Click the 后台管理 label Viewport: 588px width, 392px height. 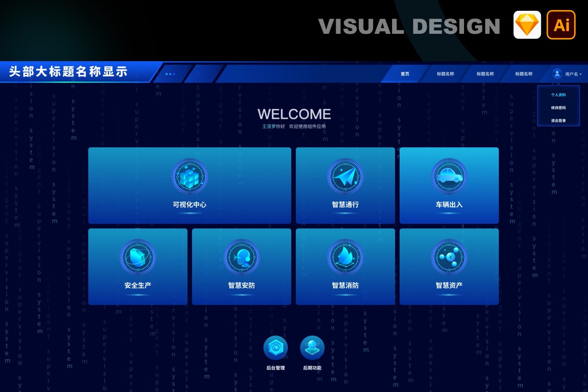(275, 368)
